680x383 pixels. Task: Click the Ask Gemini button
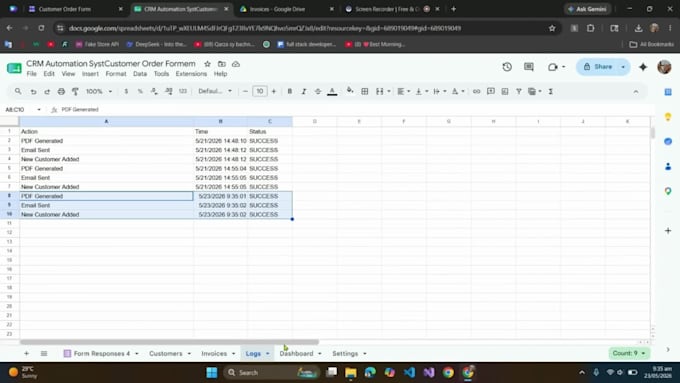588,9
